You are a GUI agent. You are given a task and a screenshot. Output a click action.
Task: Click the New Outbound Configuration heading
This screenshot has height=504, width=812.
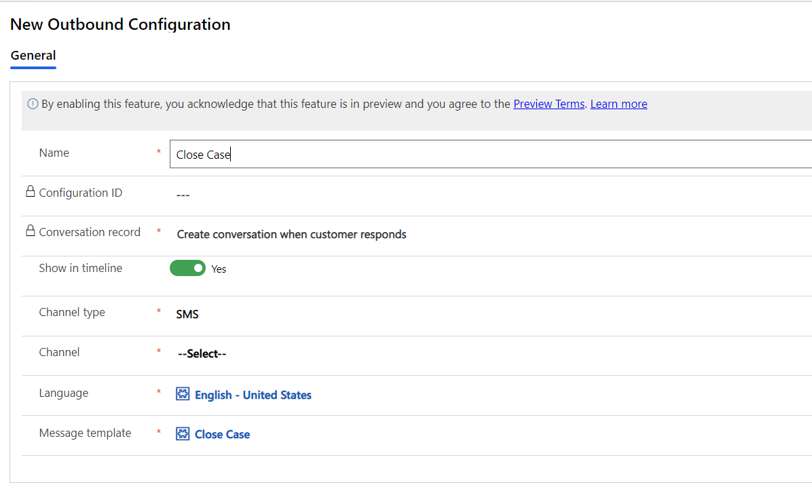click(x=120, y=24)
